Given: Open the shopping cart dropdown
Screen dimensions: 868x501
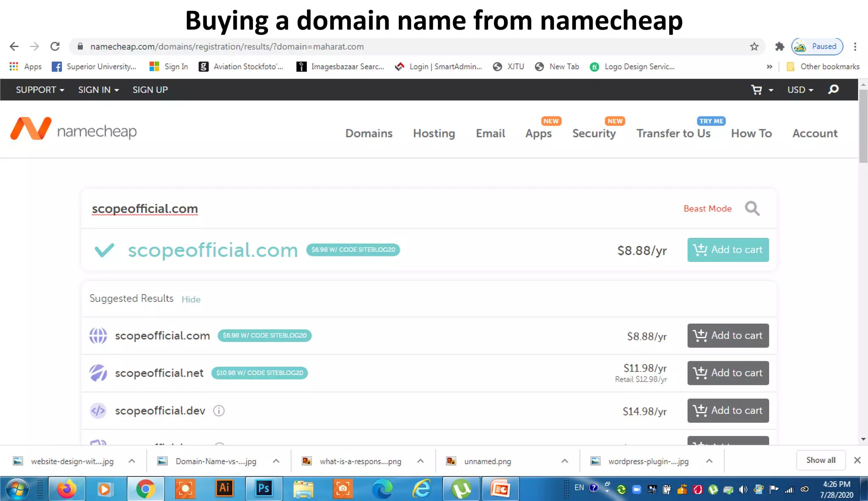Looking at the screenshot, I should (762, 90).
